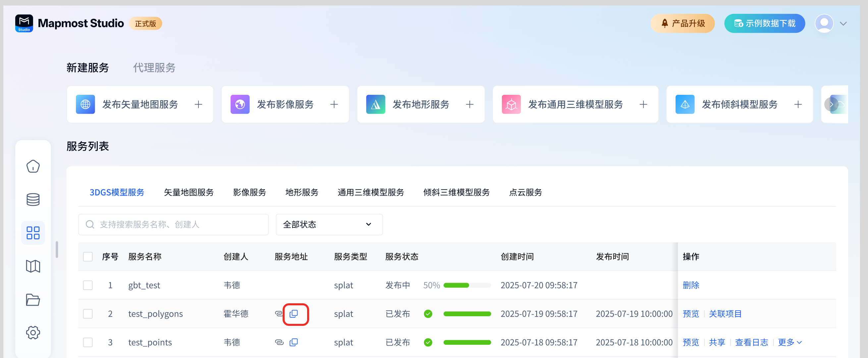
Task: Click plus icon on 发布影像服务 card
Action: click(x=334, y=104)
